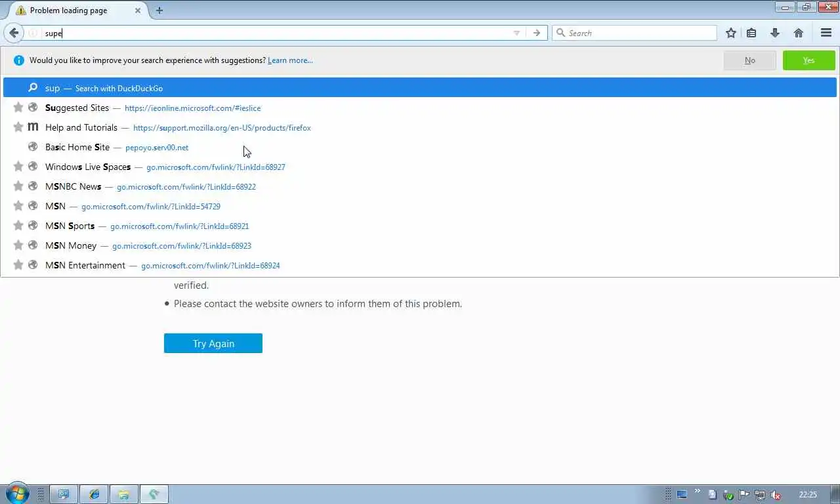Screen dimensions: 840x504
Task: Choose Help and Tutorials autocomplete entry
Action: click(x=420, y=127)
